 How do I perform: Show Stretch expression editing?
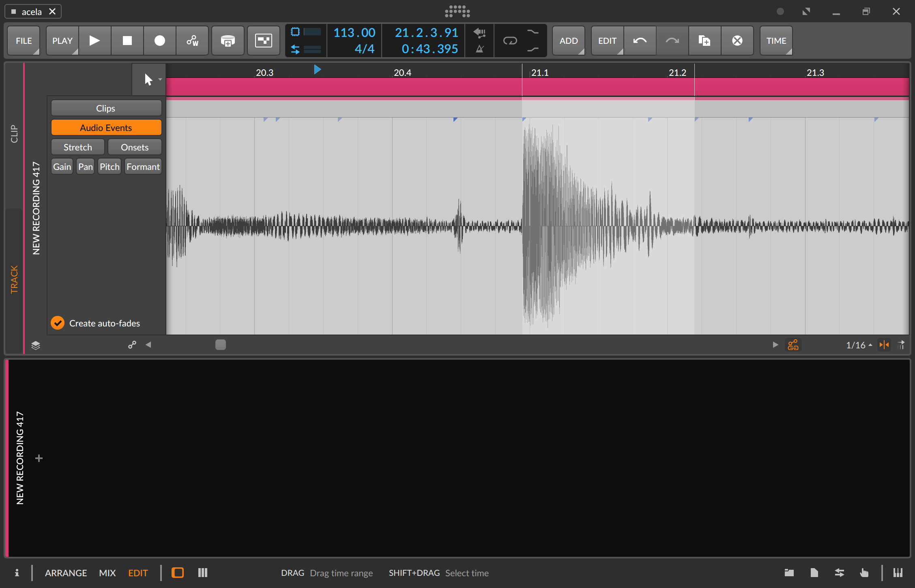click(x=78, y=147)
